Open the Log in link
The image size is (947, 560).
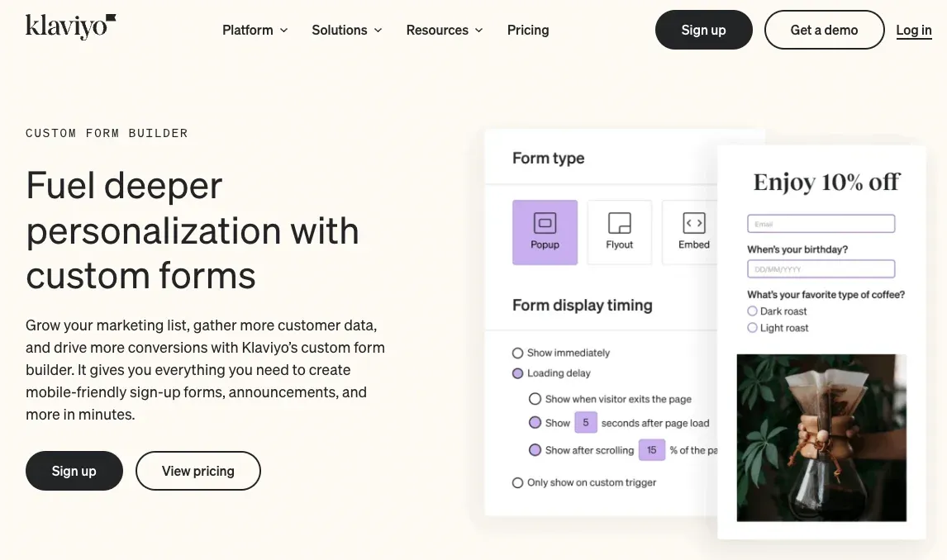[x=913, y=31]
